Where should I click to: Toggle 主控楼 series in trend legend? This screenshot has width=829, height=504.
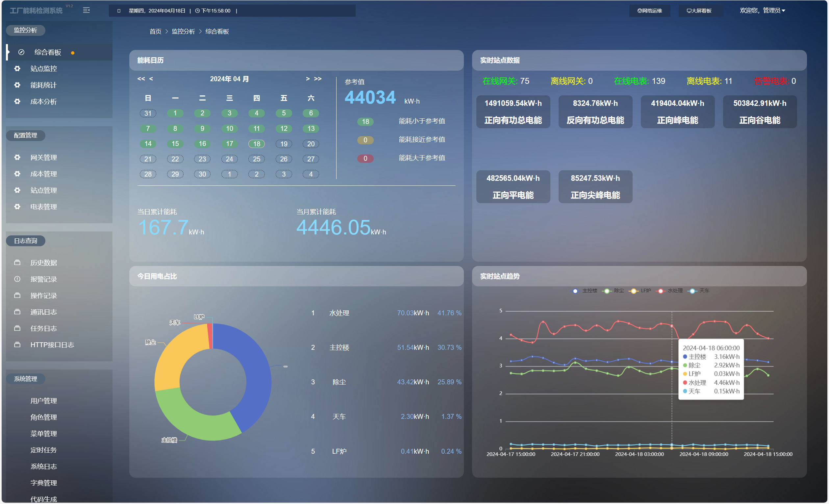coord(585,291)
